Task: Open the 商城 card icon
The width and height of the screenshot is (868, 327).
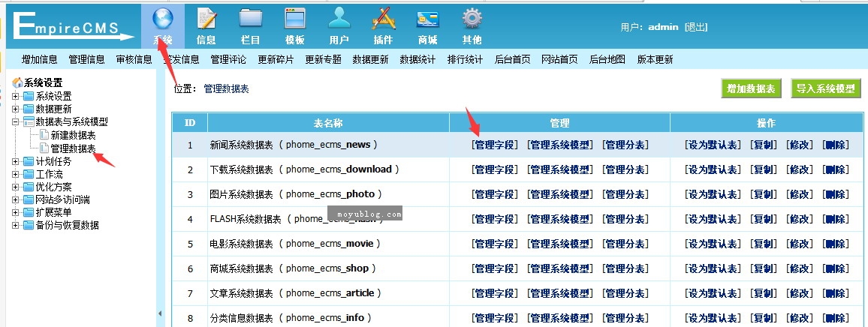Action: point(428,20)
